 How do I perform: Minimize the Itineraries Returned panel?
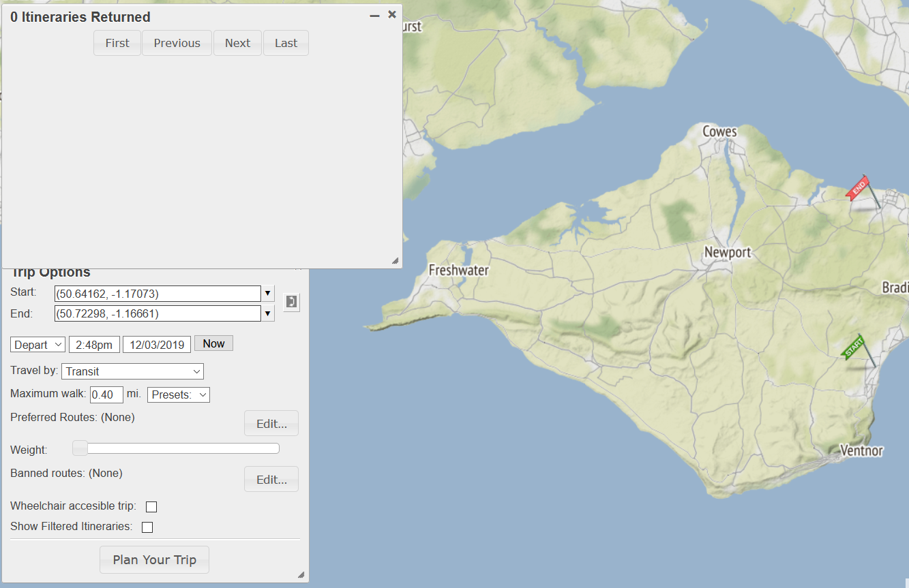coord(374,15)
